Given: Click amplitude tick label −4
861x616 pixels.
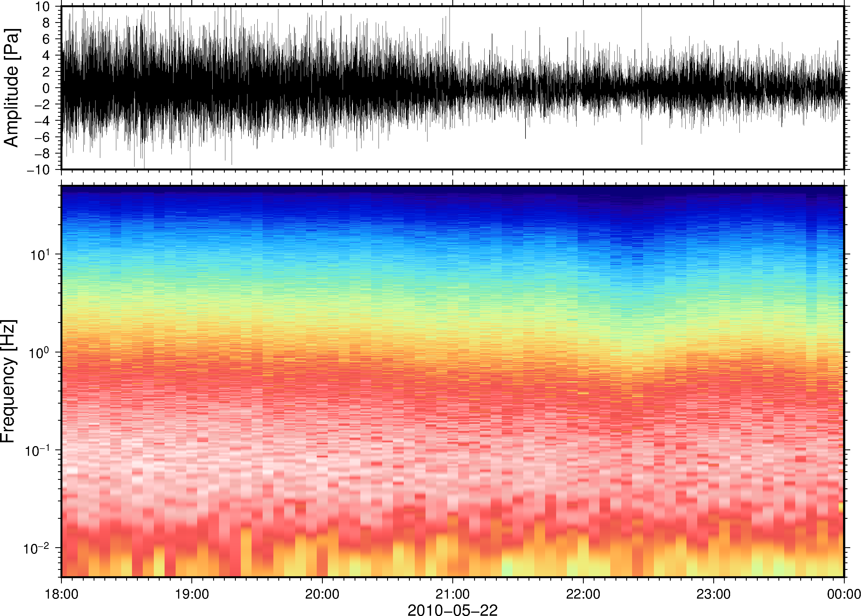Looking at the screenshot, I should tap(42, 121).
